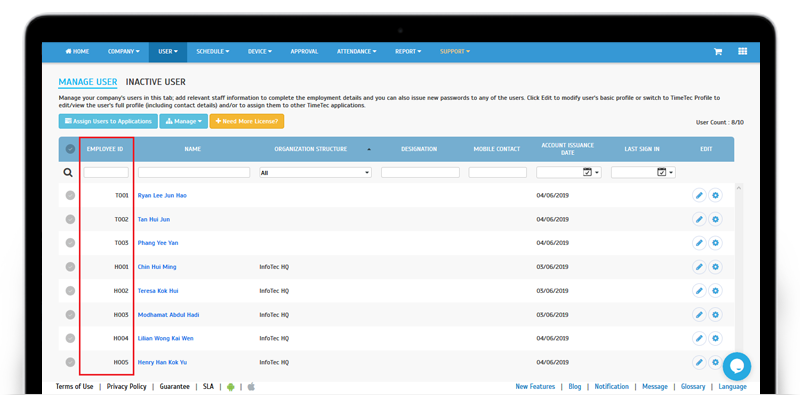Select the H003 row checkbox
Image resolution: width=800 pixels, height=395 pixels.
point(70,315)
